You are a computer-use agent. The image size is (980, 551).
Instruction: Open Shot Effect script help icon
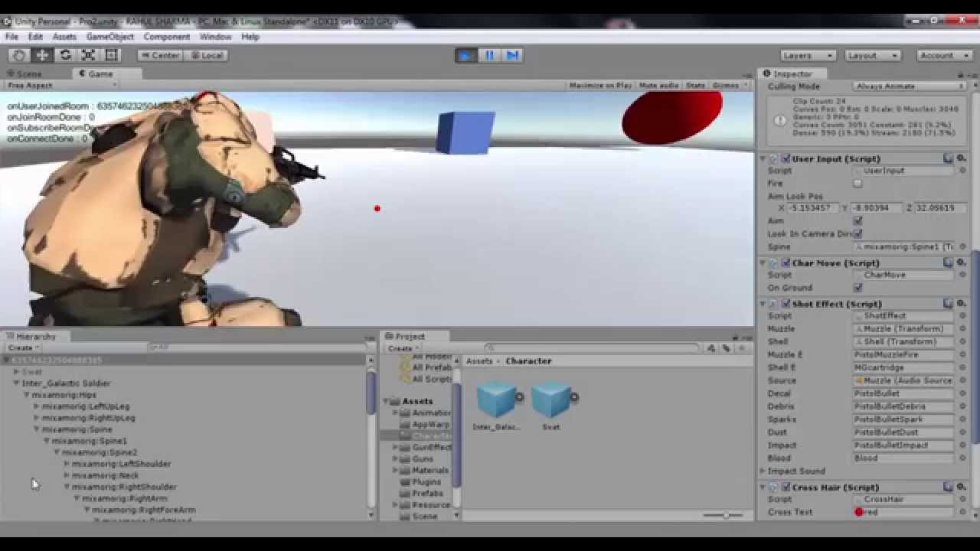(949, 304)
